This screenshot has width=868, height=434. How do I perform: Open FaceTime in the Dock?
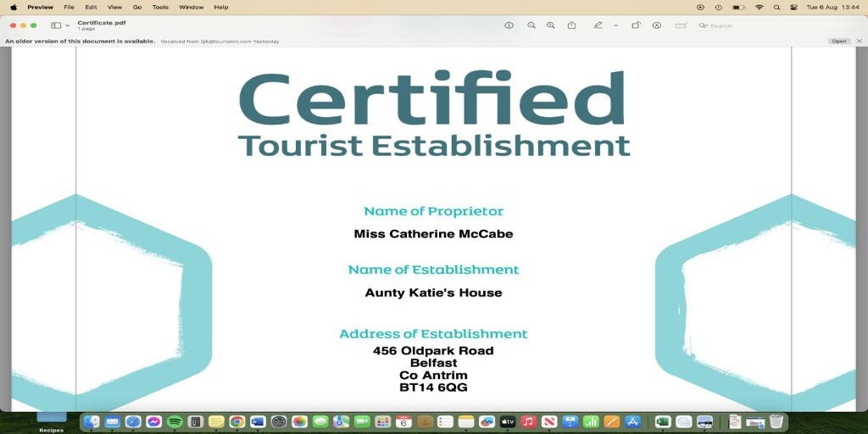tap(362, 422)
